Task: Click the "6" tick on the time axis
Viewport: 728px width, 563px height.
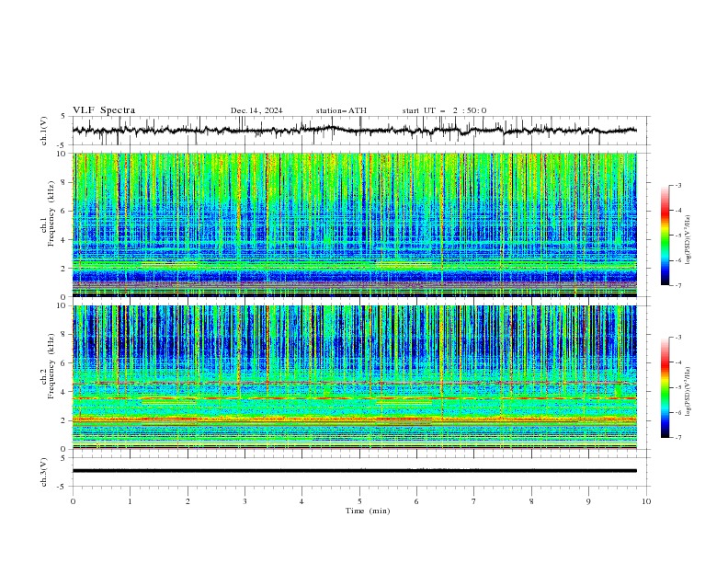Action: [x=416, y=501]
